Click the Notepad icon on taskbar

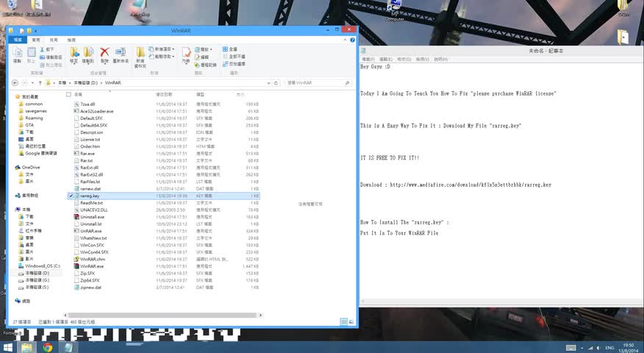tap(68, 347)
